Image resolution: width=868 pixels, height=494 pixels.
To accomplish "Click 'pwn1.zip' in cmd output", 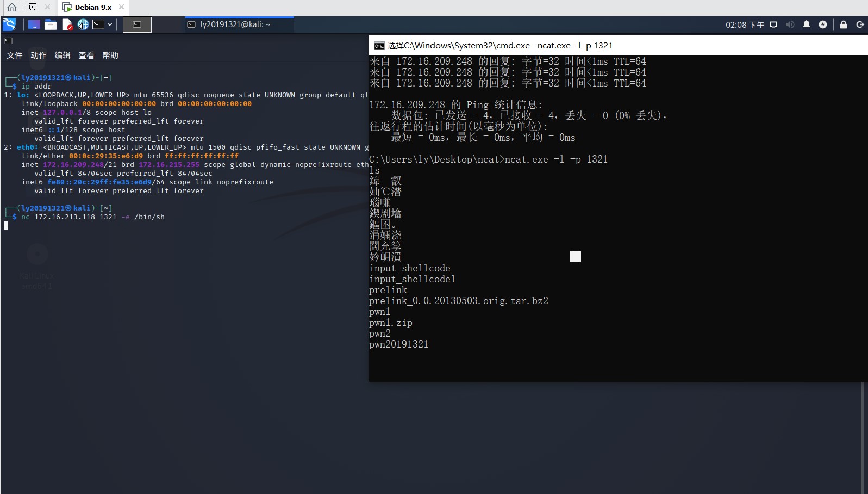I will point(391,323).
